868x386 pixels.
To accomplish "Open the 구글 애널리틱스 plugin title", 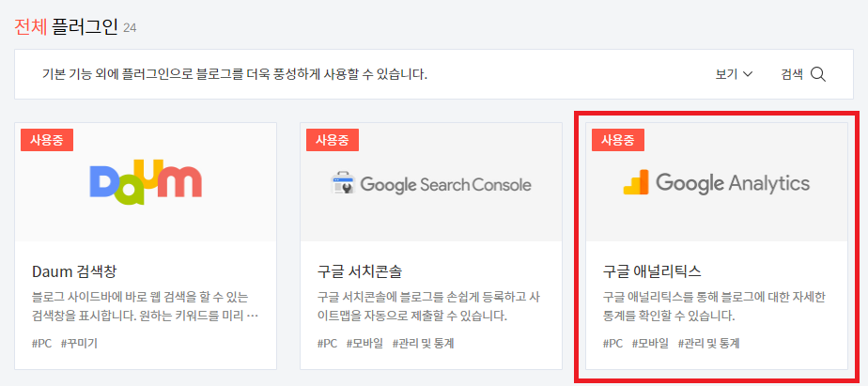I will pyautogui.click(x=652, y=272).
